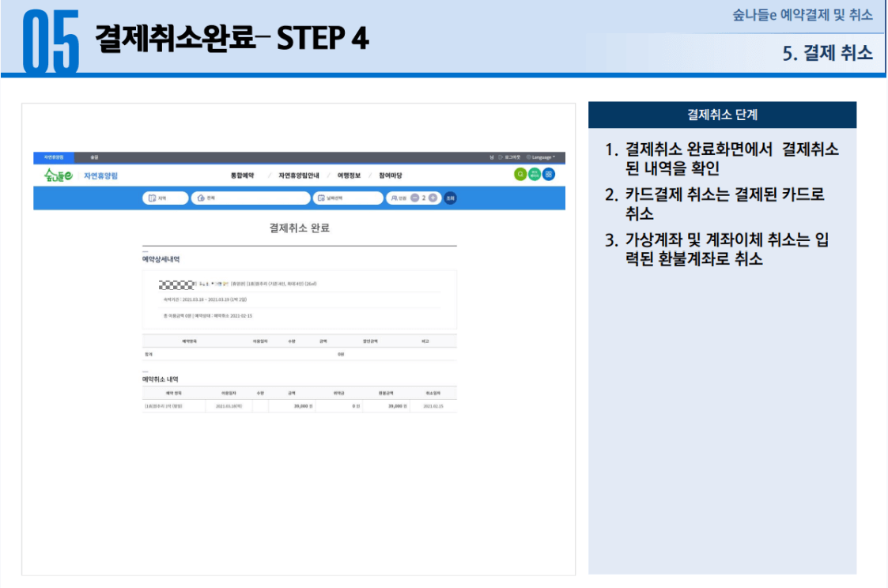Image resolution: width=888 pixels, height=588 pixels.
Task: Click the 예약취소 내역 section heading
Action: (x=161, y=379)
